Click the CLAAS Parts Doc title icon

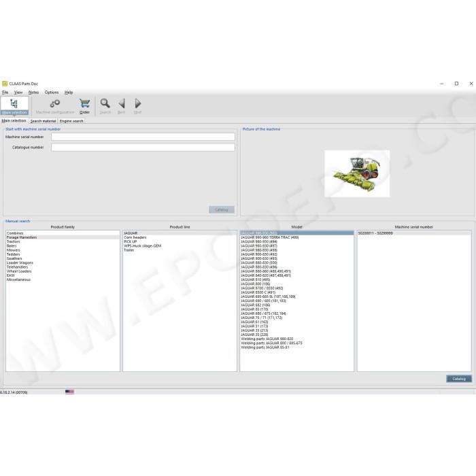click(x=5, y=84)
